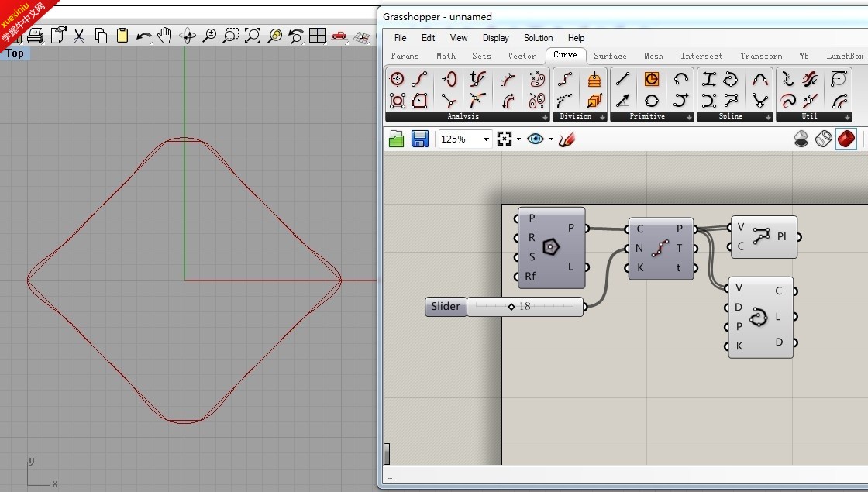Switch to wireframe preview mode
This screenshot has width=868, height=492.
(x=823, y=139)
